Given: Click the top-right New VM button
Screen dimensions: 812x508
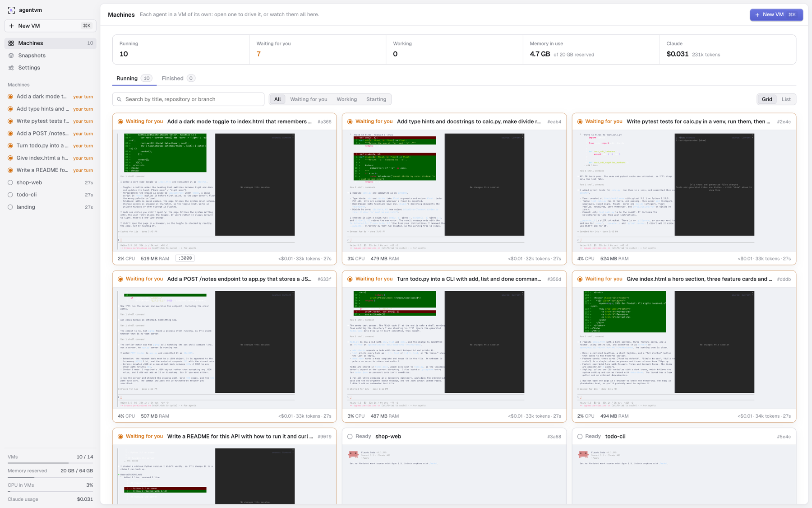Looking at the screenshot, I should (776, 15).
